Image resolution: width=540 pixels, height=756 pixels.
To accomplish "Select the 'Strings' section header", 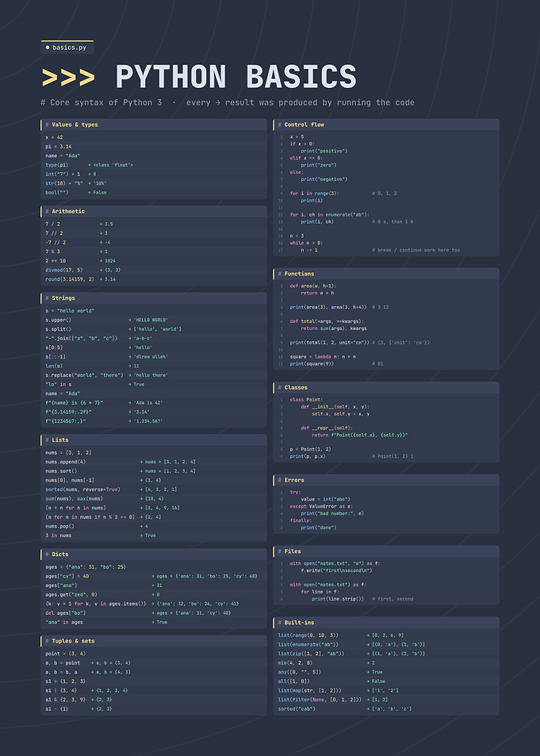I will [153, 298].
